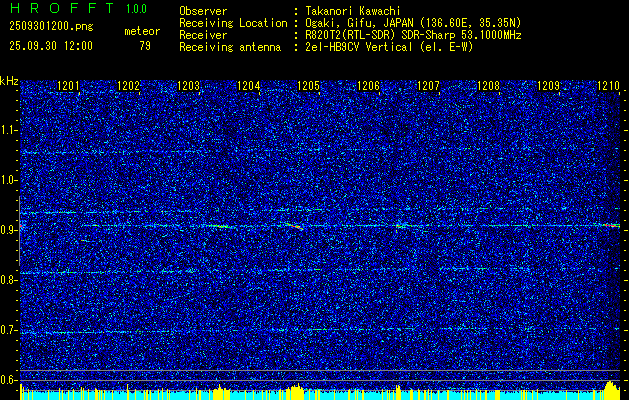This screenshot has height=400, width=629.
Task: Click the Receiving Location label
Action: [x=233, y=23]
